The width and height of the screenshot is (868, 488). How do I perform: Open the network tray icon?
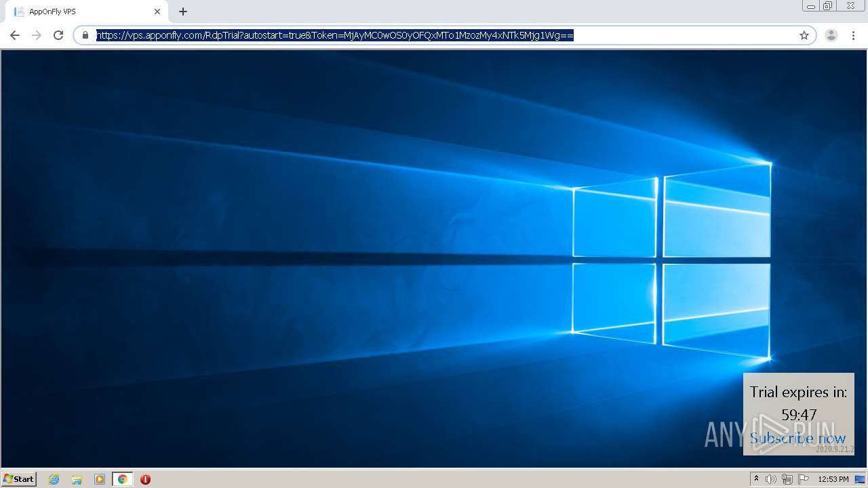click(787, 479)
